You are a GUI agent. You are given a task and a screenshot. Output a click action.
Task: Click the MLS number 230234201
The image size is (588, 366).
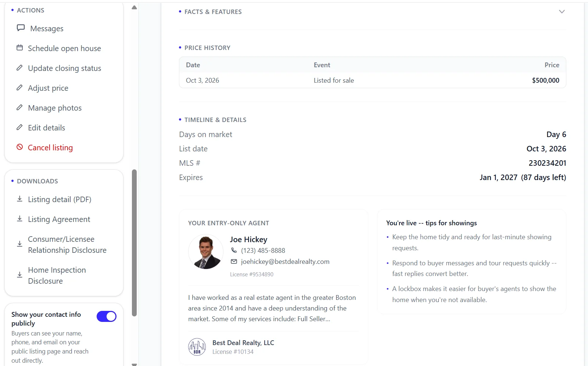547,163
